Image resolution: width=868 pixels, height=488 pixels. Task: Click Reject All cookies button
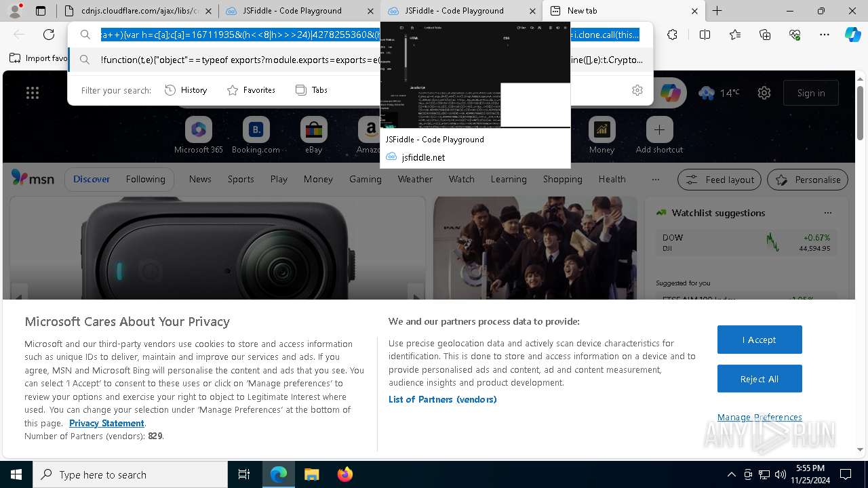click(759, 379)
